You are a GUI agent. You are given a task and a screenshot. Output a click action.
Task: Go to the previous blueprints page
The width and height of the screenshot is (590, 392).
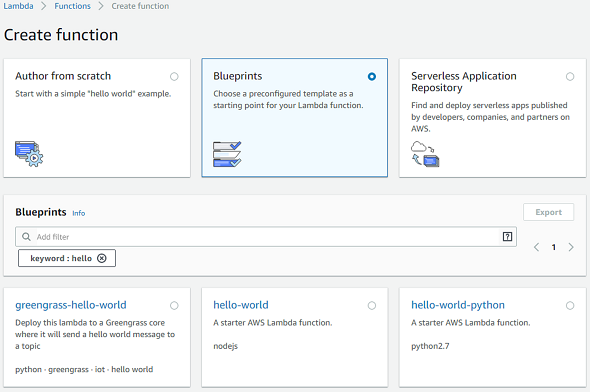[537, 247]
